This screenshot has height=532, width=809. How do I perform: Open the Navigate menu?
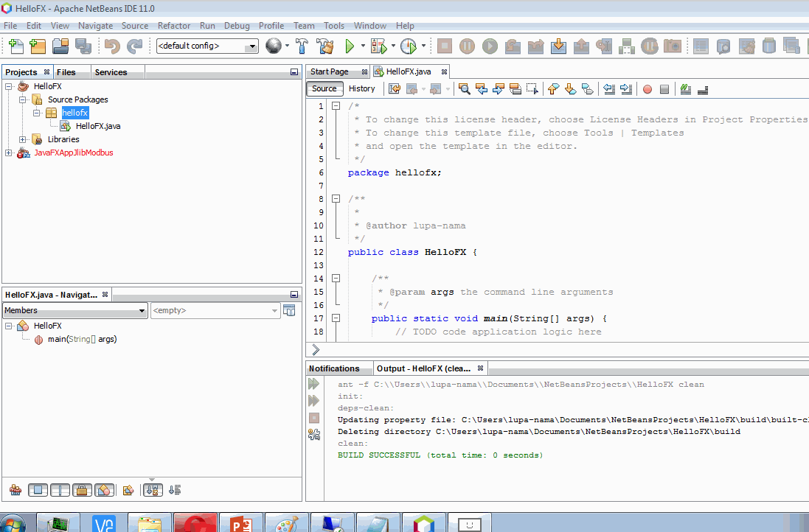point(95,26)
